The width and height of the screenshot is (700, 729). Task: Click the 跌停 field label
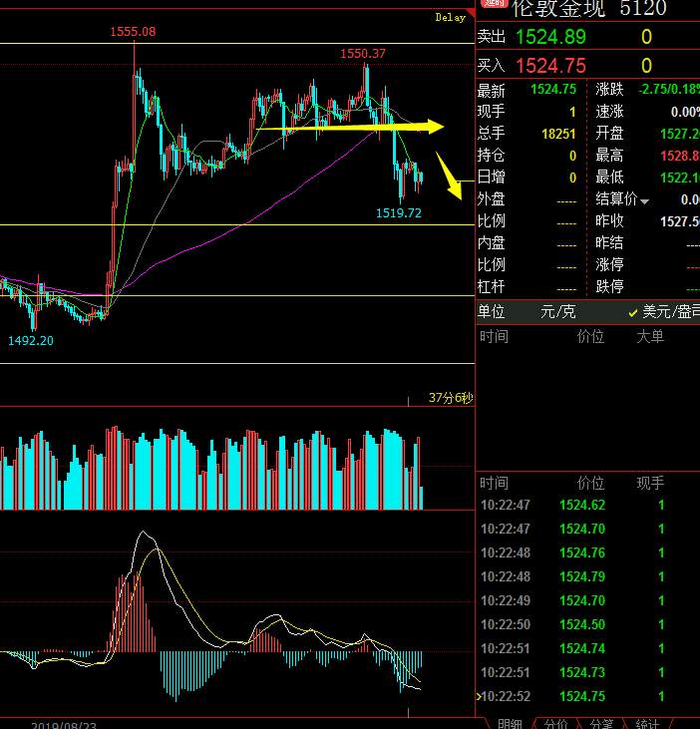609,286
